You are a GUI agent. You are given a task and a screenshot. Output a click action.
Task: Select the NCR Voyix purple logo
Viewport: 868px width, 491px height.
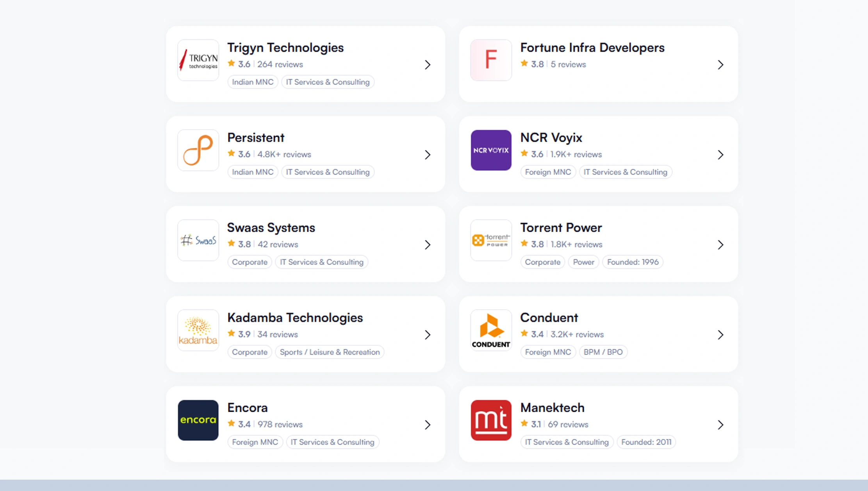tap(491, 150)
